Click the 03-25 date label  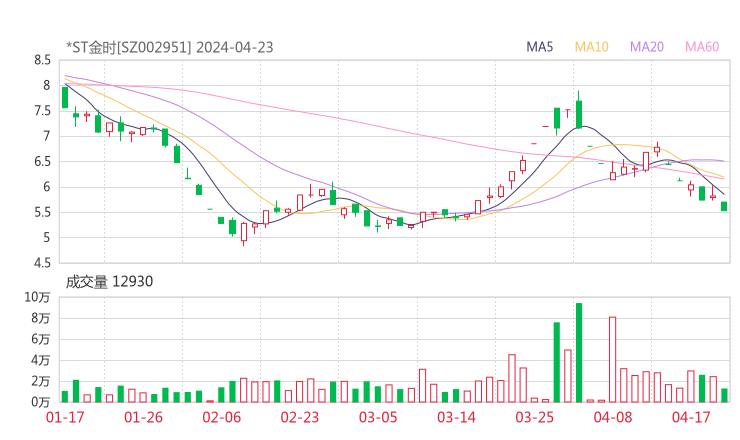[x=535, y=417]
